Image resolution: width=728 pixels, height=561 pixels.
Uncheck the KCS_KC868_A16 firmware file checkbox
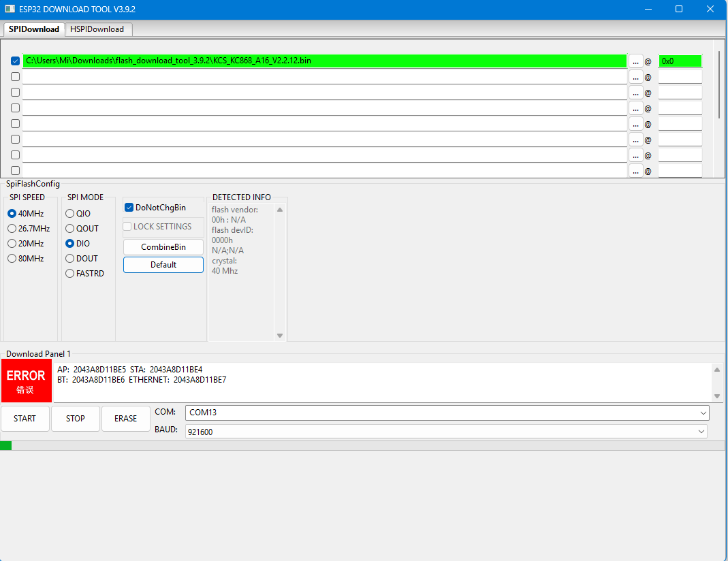[x=16, y=61]
